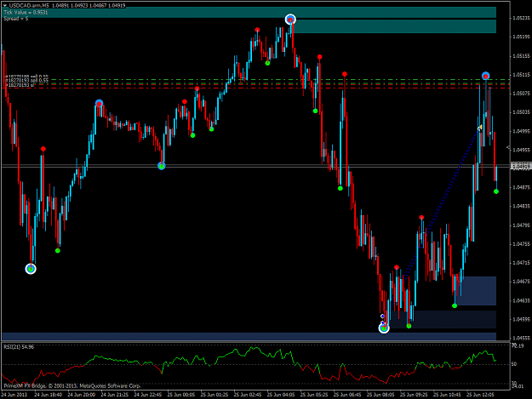Select the shorter teal zone right of the peak

395,26
